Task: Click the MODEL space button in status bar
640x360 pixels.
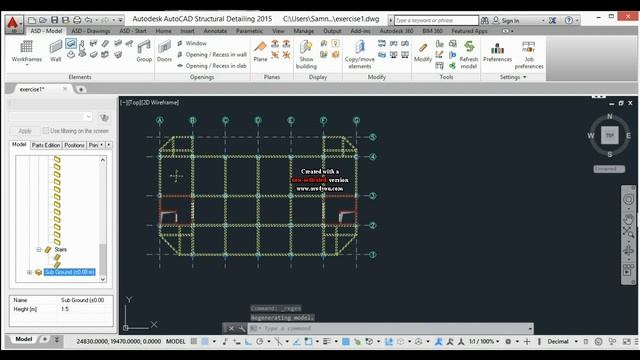Action: tap(176, 341)
